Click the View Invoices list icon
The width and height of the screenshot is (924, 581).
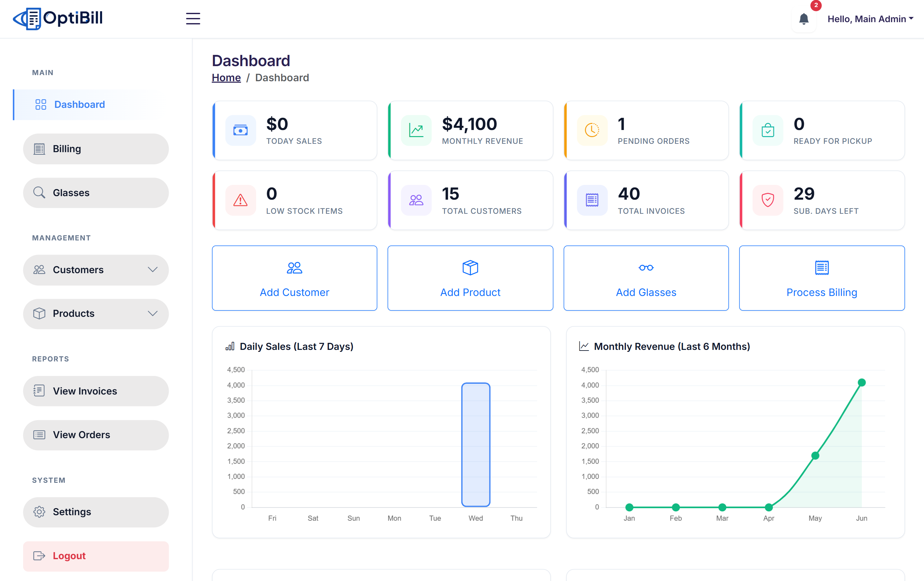(39, 391)
